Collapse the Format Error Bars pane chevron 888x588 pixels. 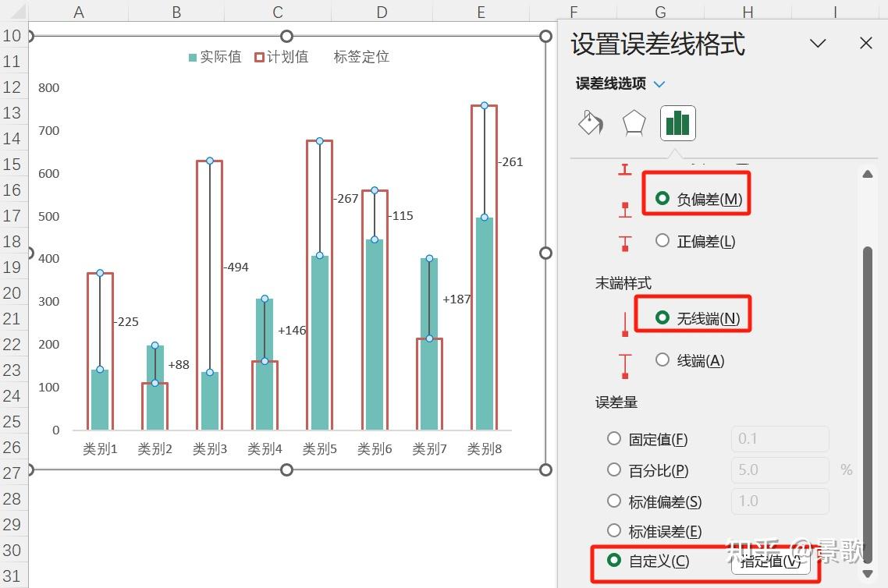817,44
